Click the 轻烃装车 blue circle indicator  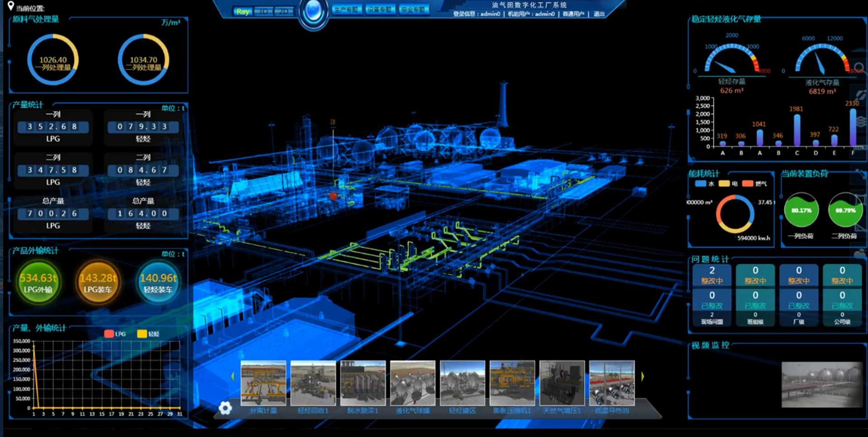[x=158, y=282]
